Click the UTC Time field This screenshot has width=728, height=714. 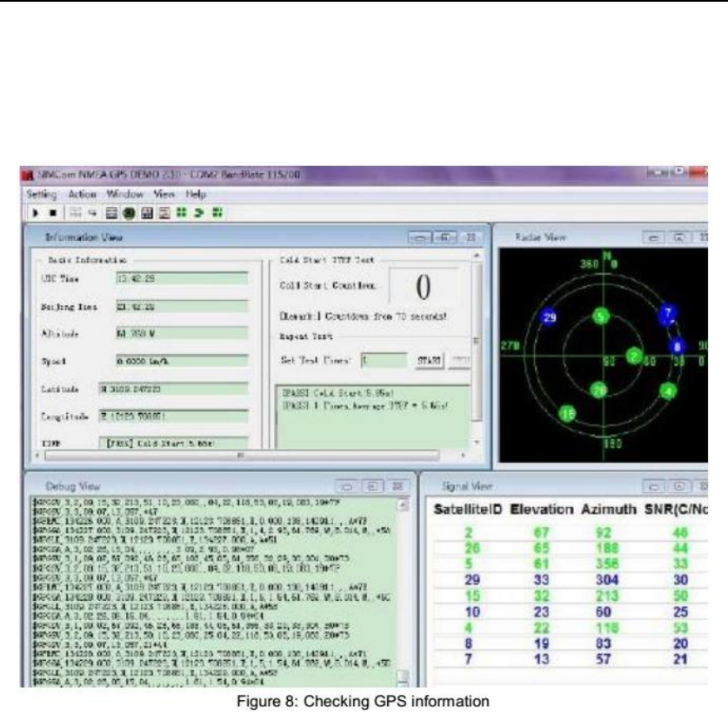point(182,278)
